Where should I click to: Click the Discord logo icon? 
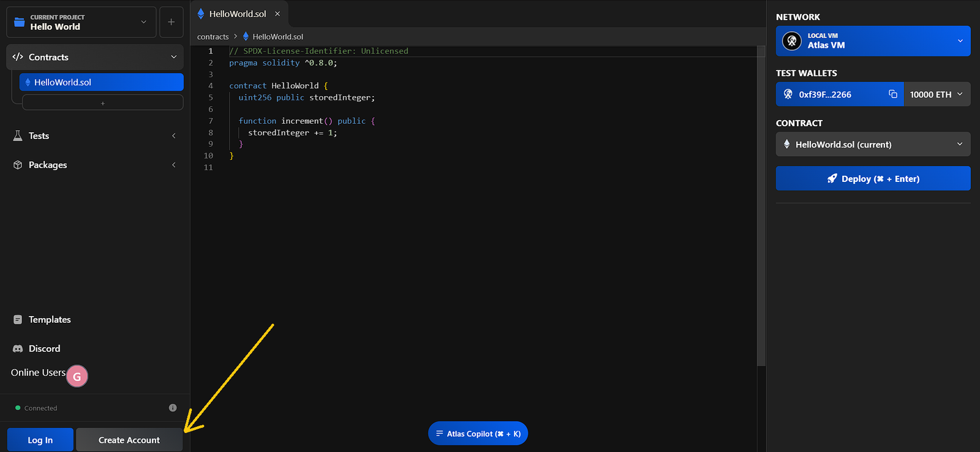click(18, 348)
